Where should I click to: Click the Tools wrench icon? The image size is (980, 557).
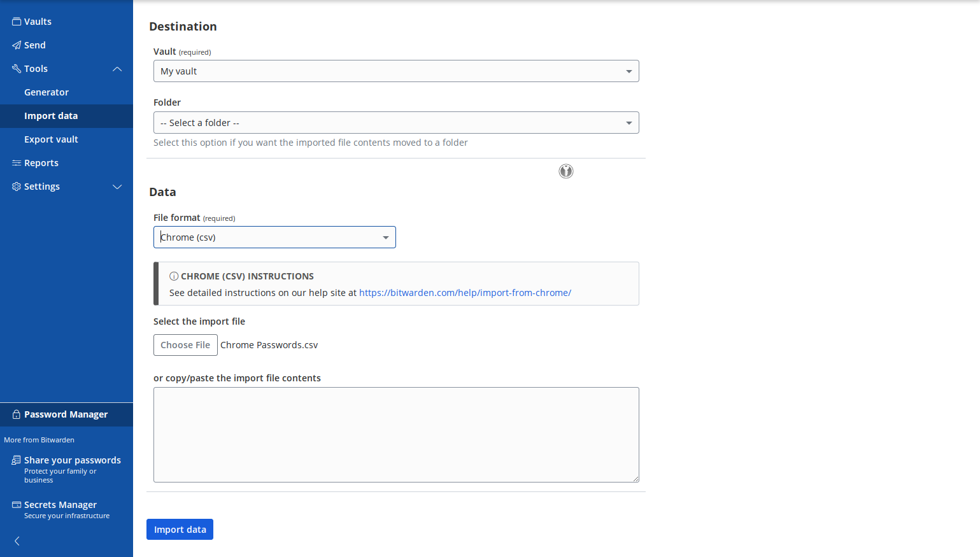coord(17,69)
